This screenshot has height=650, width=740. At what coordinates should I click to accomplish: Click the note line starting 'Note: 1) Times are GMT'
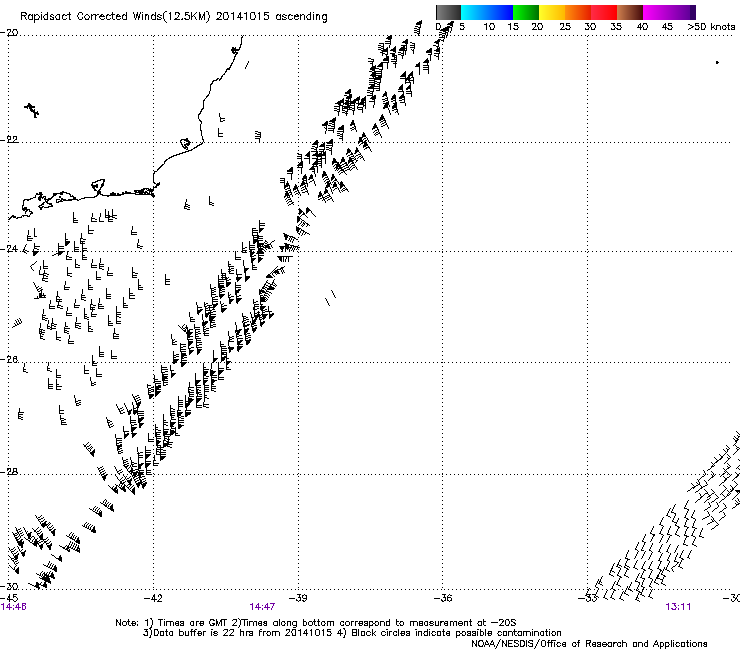pyautogui.click(x=316, y=623)
